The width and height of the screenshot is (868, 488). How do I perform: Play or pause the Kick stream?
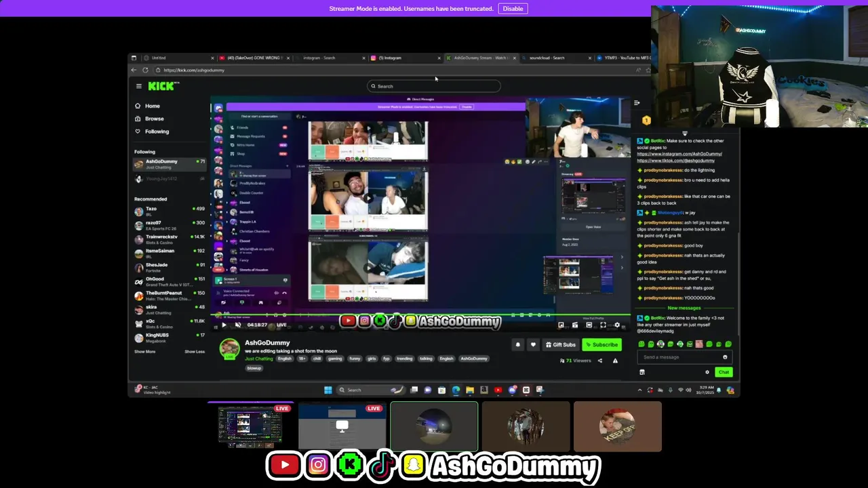click(224, 325)
